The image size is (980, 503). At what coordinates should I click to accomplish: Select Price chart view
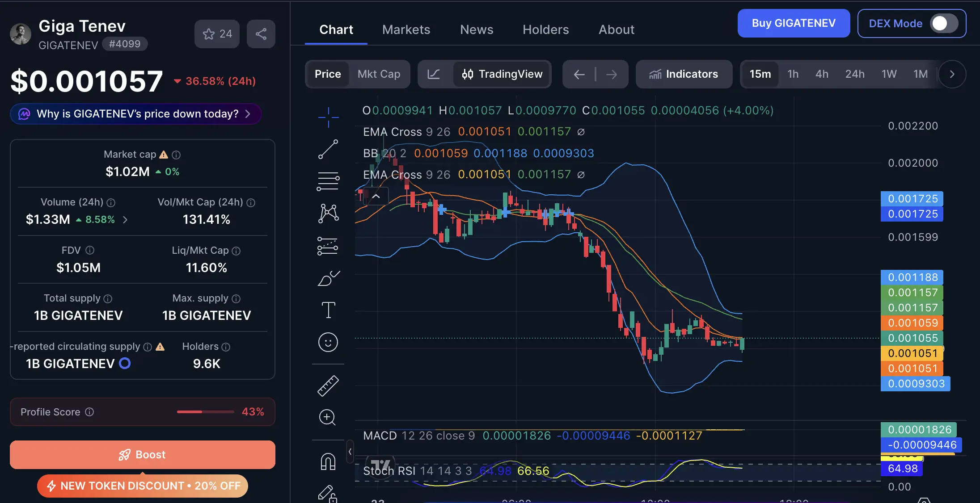(328, 74)
